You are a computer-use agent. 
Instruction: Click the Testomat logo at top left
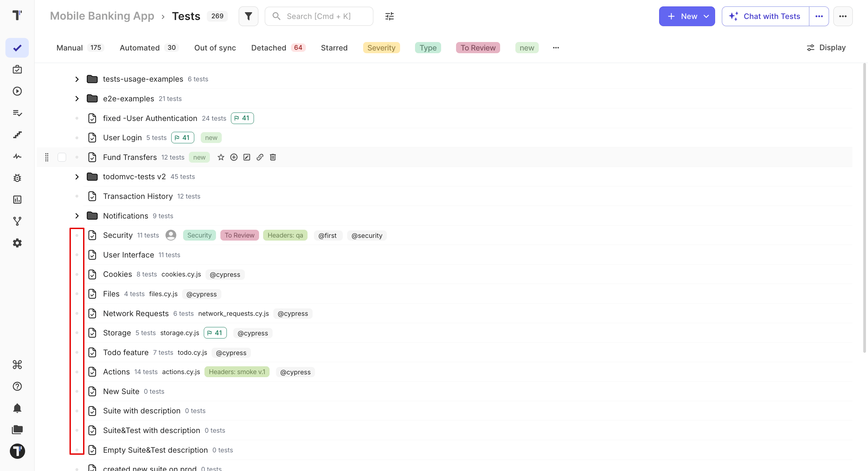pyautogui.click(x=17, y=15)
